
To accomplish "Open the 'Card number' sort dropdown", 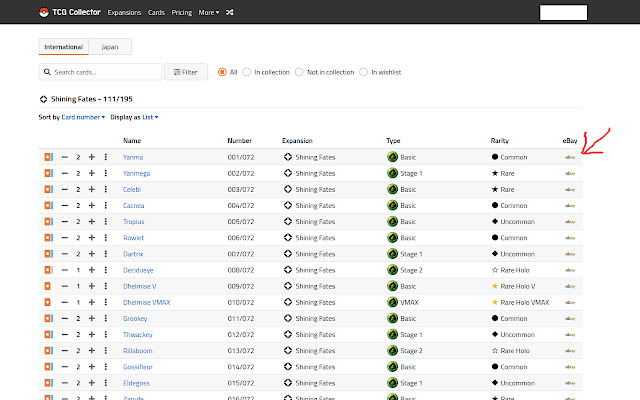I will (83, 117).
